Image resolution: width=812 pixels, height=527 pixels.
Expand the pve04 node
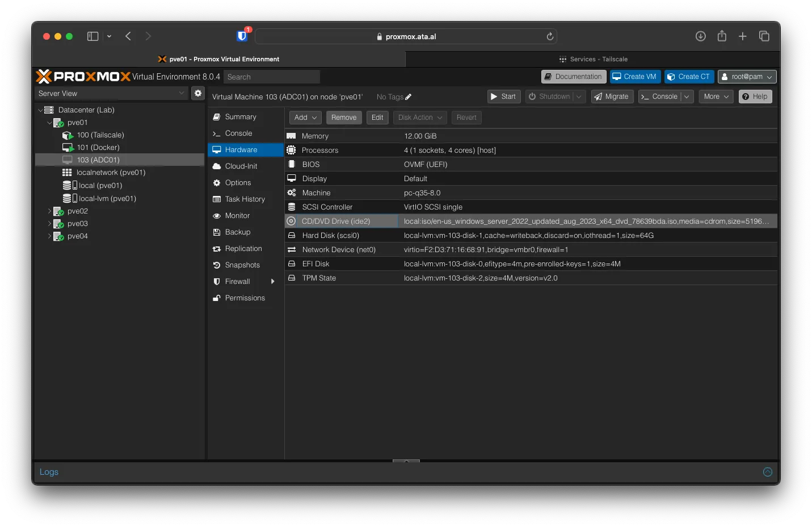coord(49,236)
